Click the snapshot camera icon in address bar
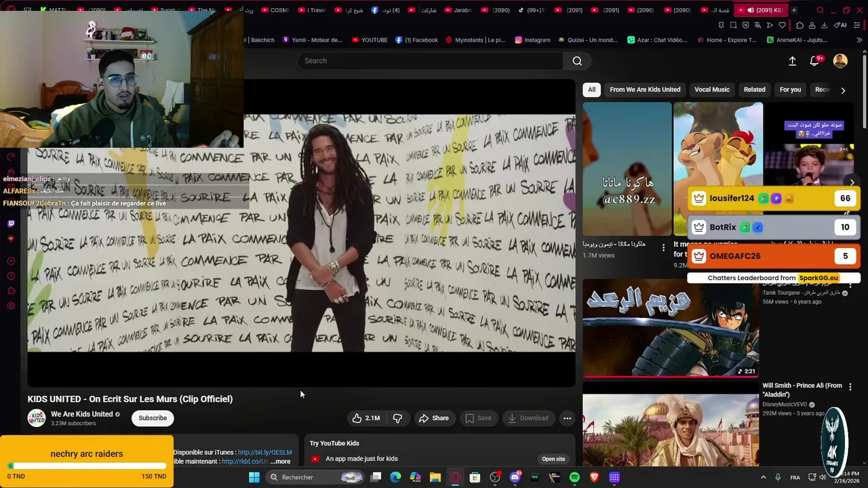This screenshot has height=488, width=868. [733, 25]
